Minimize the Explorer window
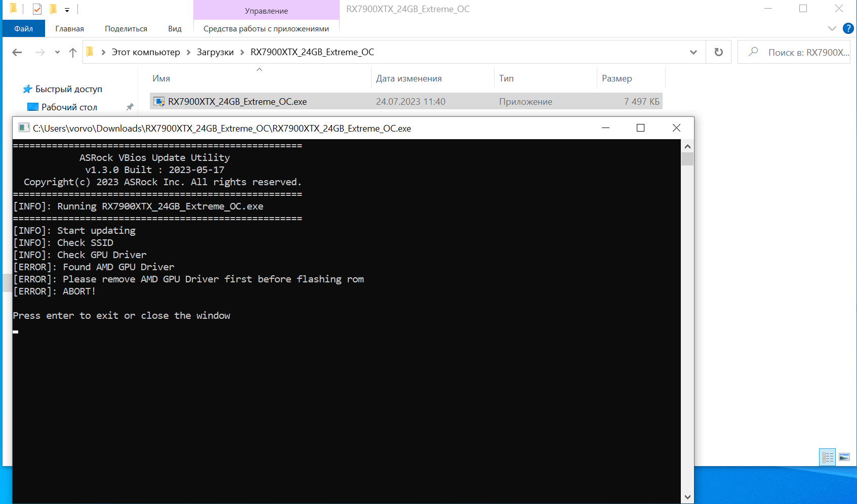Viewport: 857px width, 504px height. 768,9
